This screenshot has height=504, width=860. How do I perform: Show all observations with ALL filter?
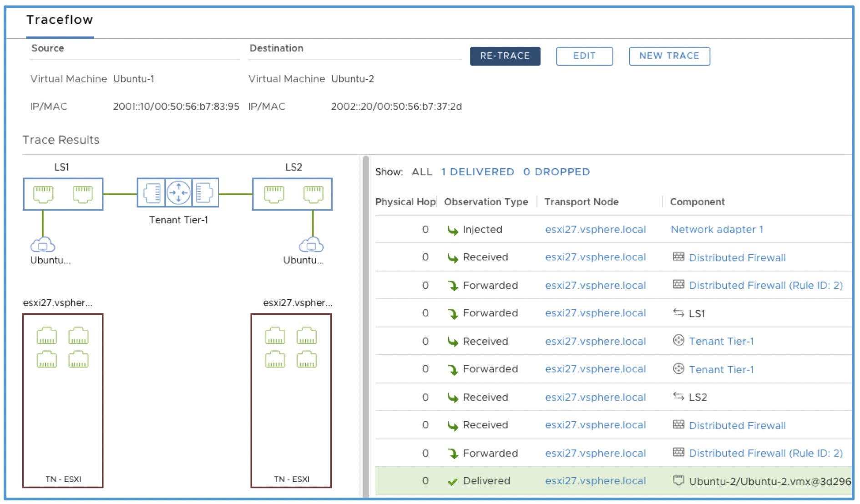[422, 172]
